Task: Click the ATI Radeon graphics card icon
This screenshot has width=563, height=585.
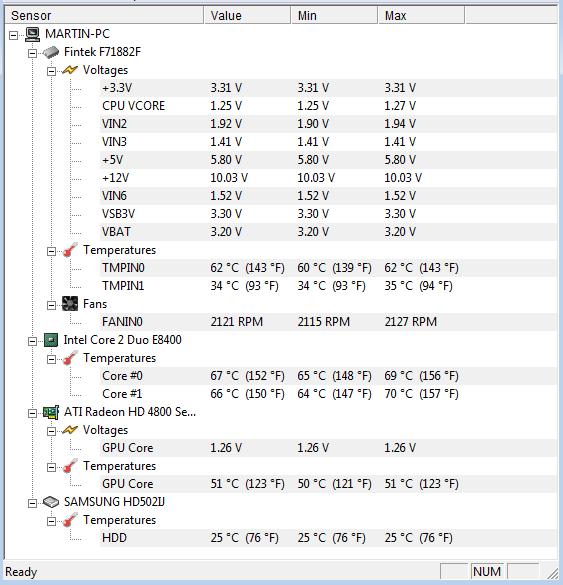Action: pyautogui.click(x=51, y=412)
